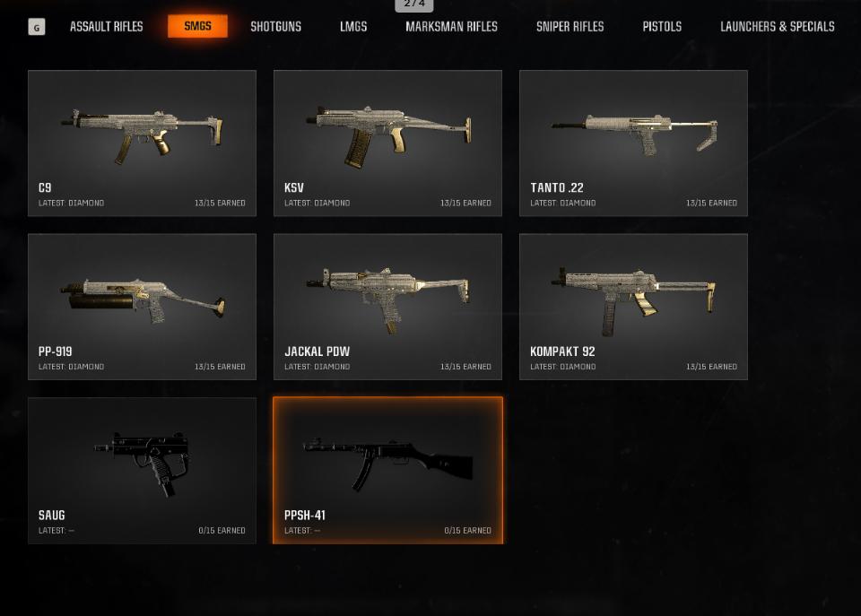The image size is (861, 616).
Task: Go to the LMGs tab
Action: [353, 26]
